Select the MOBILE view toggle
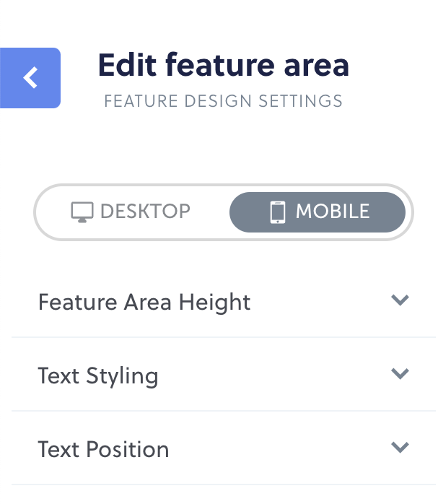This screenshot has width=438, height=504. click(x=317, y=212)
